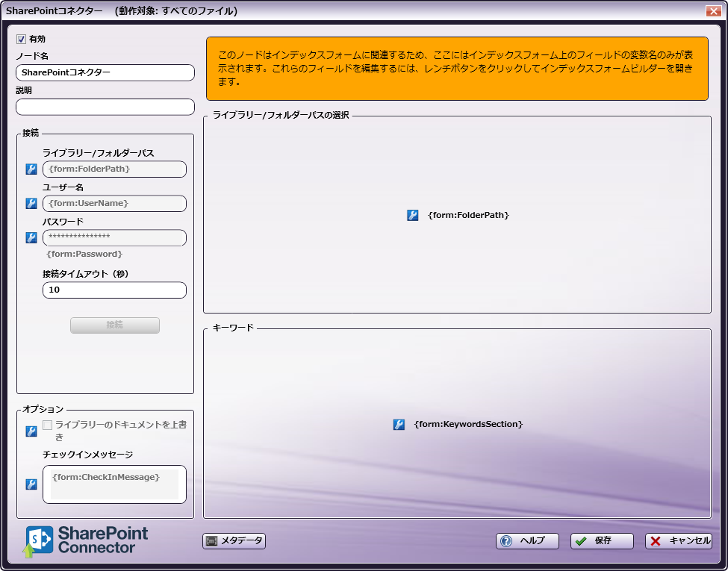Click the {form:Password} text
The image size is (728, 571).
coord(84,254)
